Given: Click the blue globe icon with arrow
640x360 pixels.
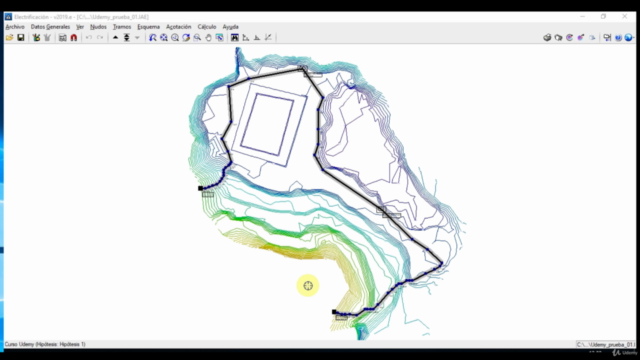Looking at the screenshot, I should pos(629,38).
